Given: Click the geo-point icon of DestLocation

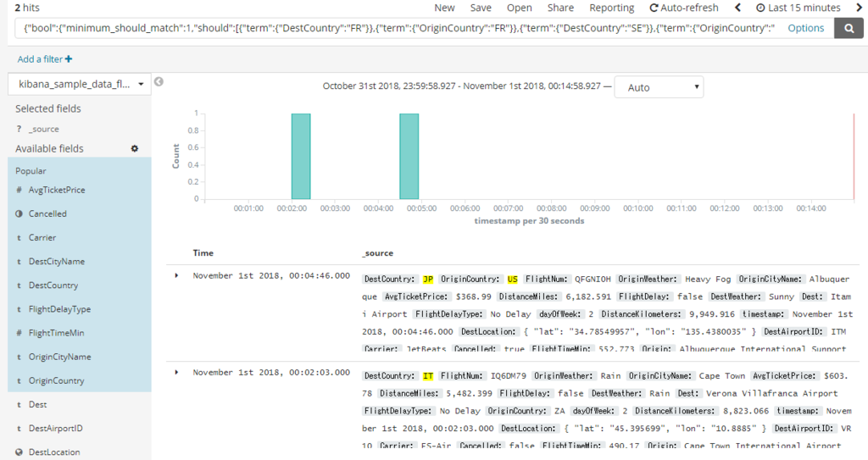Looking at the screenshot, I should coord(19,452).
